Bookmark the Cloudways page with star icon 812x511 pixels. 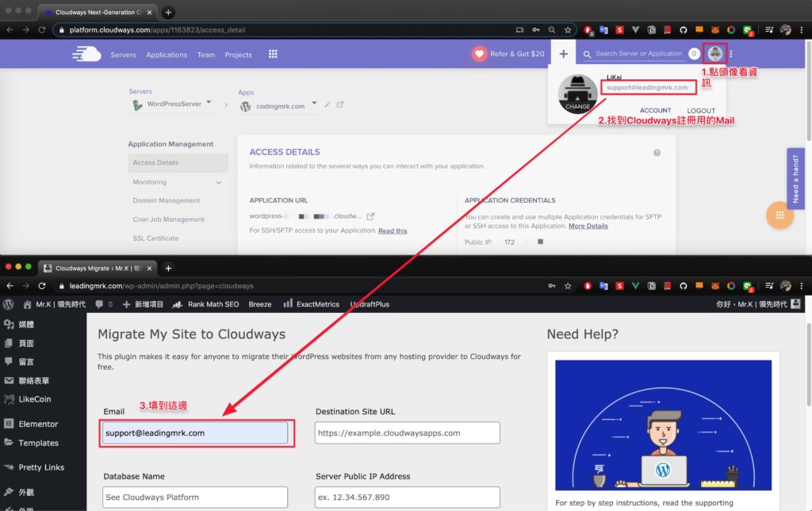(x=568, y=30)
